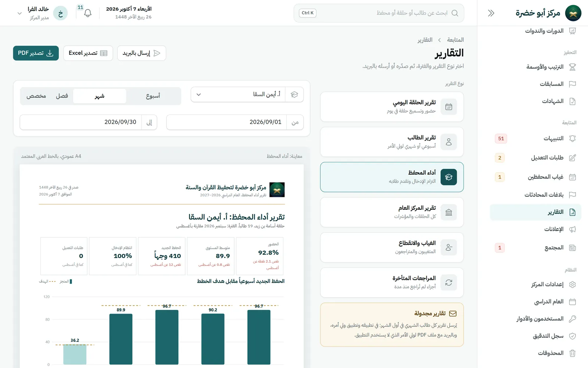Click the التنبيهات bell icon in sidebar
The image size is (588, 368).
tap(572, 139)
